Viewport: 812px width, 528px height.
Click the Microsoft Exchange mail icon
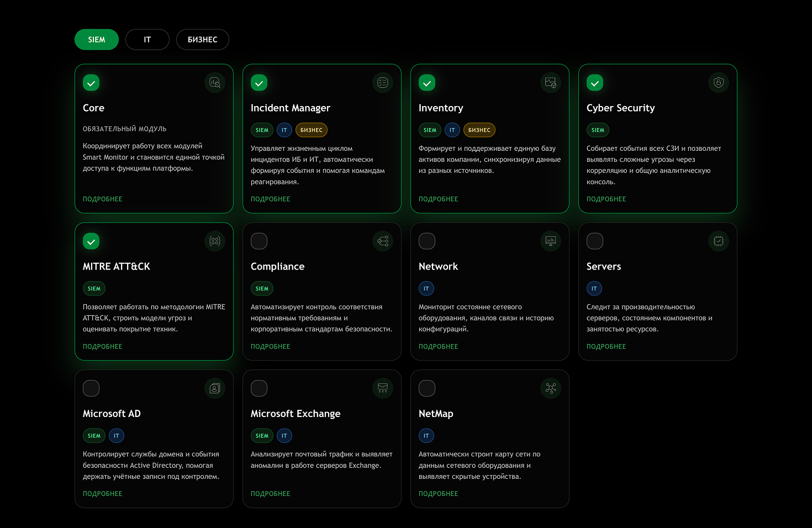coord(383,388)
